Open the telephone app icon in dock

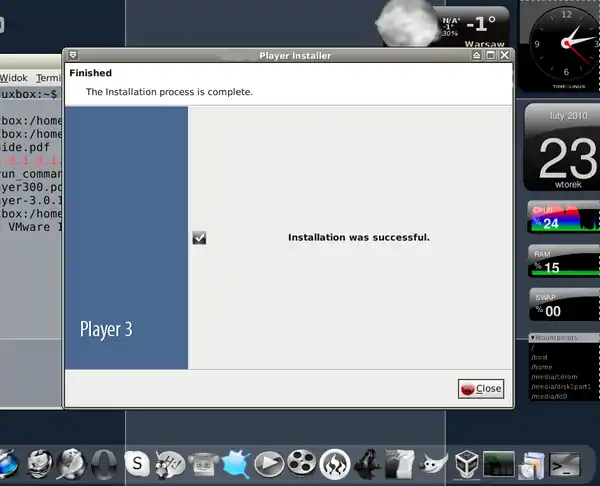pyautogui.click(x=203, y=463)
